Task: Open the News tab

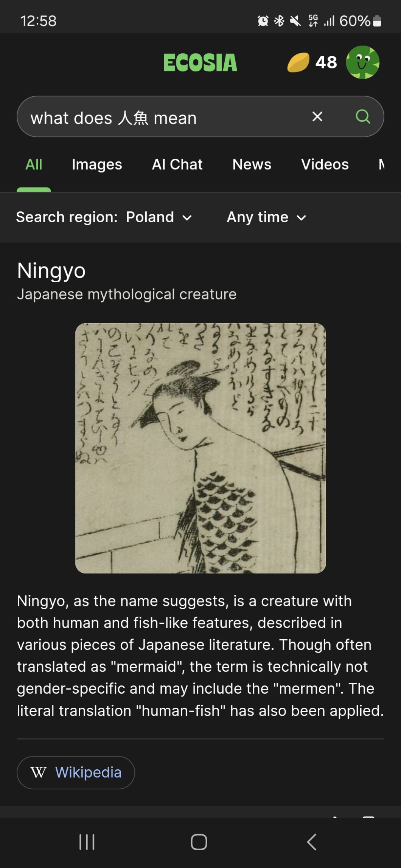Action: click(x=252, y=164)
